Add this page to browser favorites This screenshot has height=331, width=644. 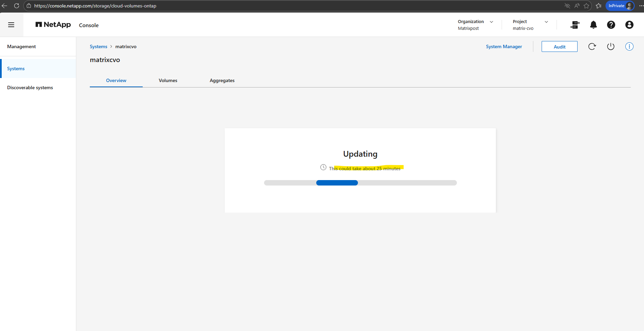pyautogui.click(x=586, y=6)
